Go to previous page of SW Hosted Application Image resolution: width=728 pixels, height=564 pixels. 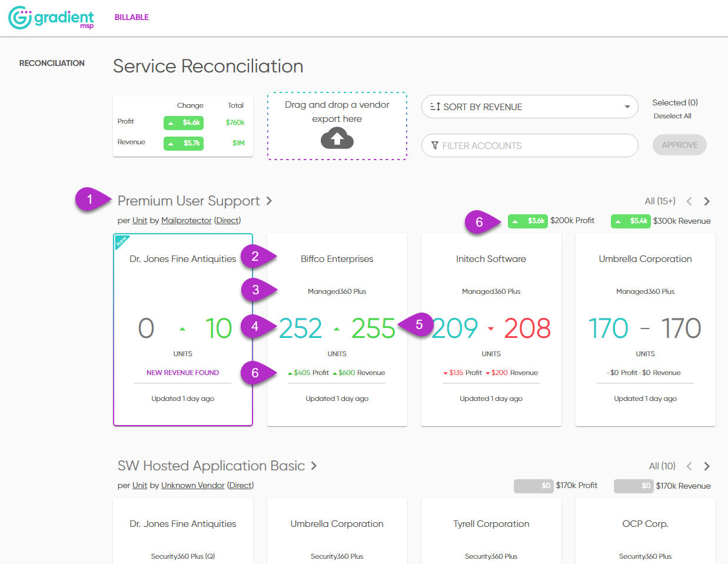pyautogui.click(x=689, y=466)
